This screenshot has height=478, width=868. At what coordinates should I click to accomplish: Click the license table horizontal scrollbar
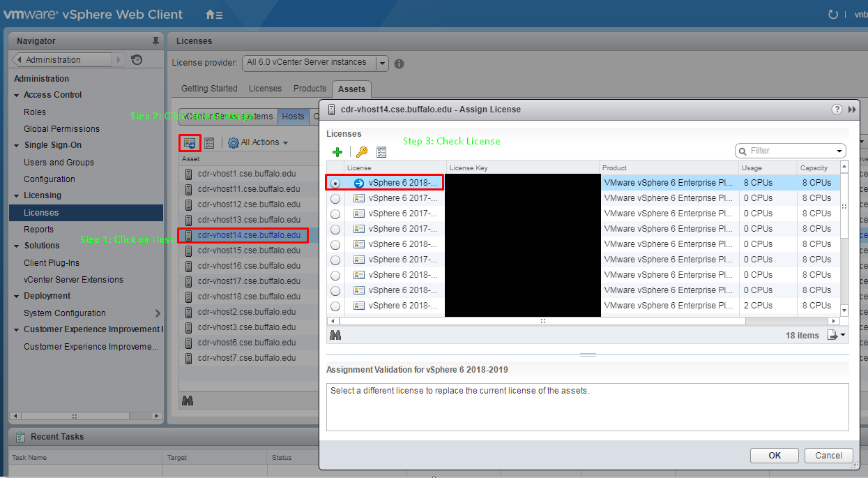[x=541, y=321]
